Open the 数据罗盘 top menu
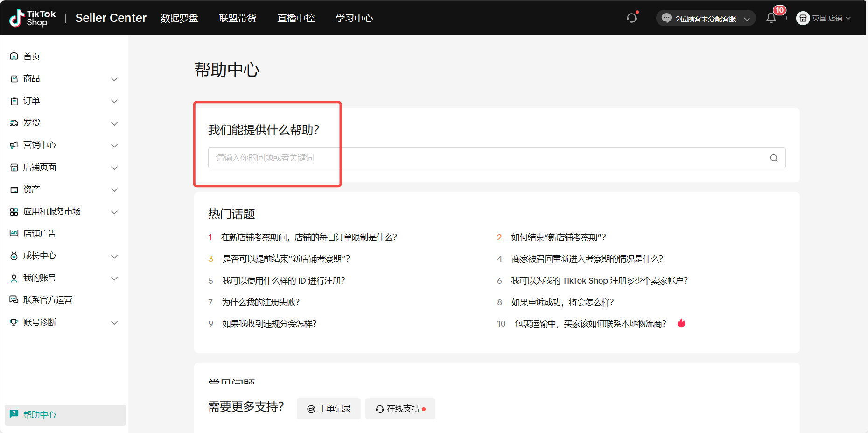Viewport: 868px width, 433px height. pyautogui.click(x=179, y=18)
